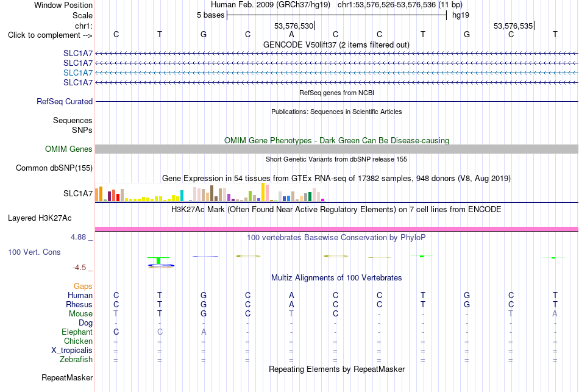Open 'Repeating Elements by RepeatMasker' title
579x392 pixels.
[336, 369]
